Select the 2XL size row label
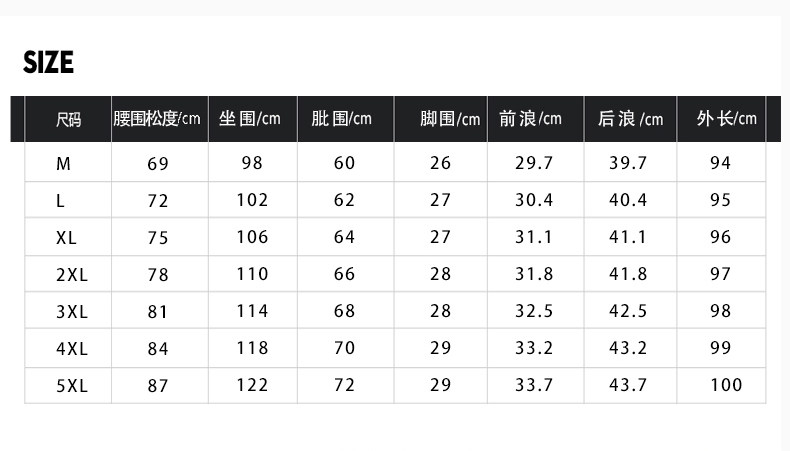Image resolution: width=790 pixels, height=451 pixels. pos(71,274)
